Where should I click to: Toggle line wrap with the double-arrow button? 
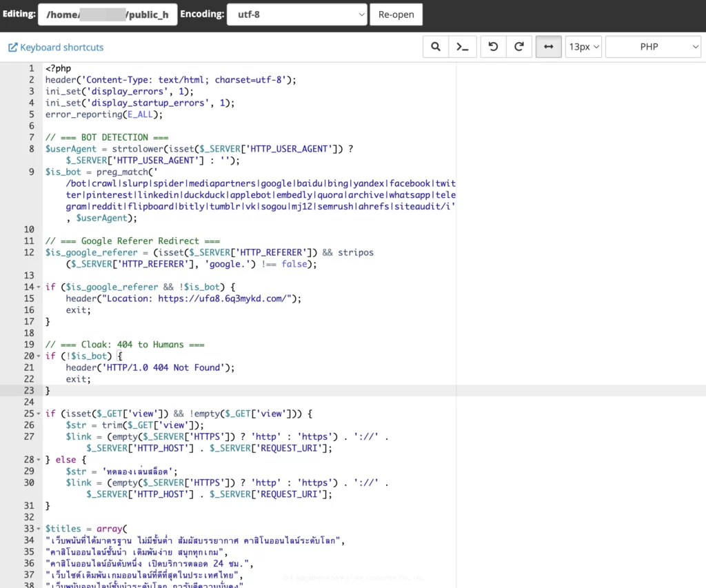coord(548,47)
